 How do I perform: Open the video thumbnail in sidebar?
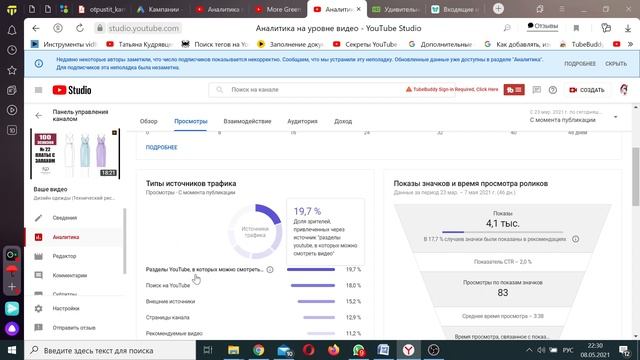[75, 153]
